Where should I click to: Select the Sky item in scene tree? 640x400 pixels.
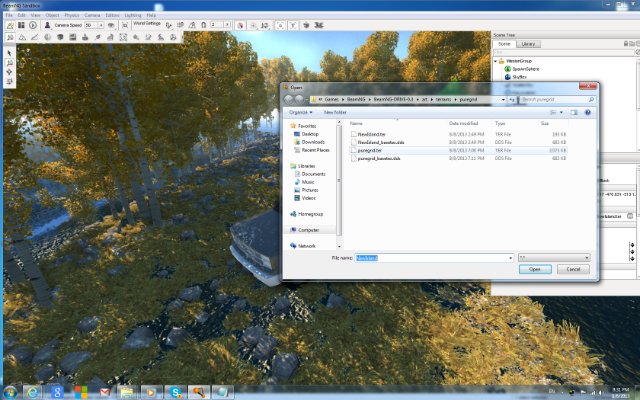pos(519,77)
